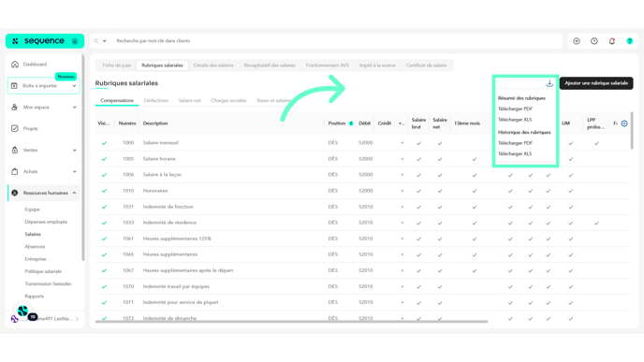Select the Déductions sub-tab
This screenshot has width=644, height=362.
(x=156, y=101)
